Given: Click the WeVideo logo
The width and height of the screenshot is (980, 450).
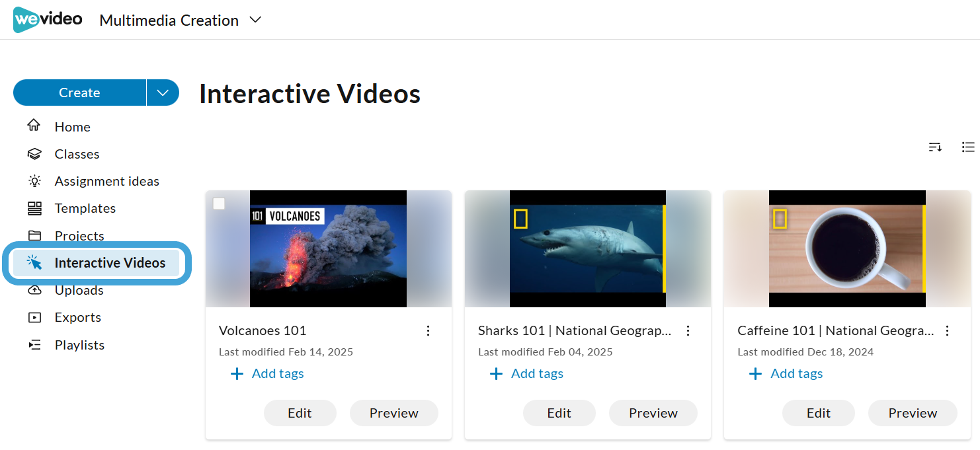Looking at the screenshot, I should point(48,20).
